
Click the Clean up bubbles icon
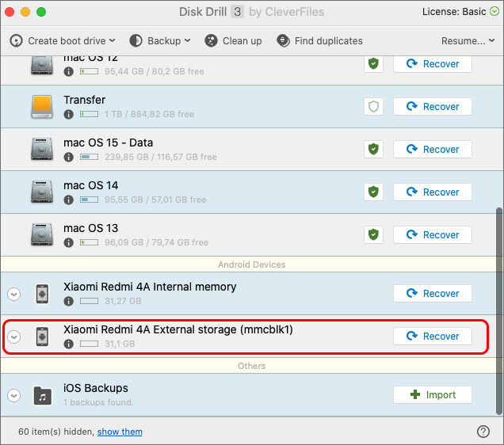pos(211,40)
